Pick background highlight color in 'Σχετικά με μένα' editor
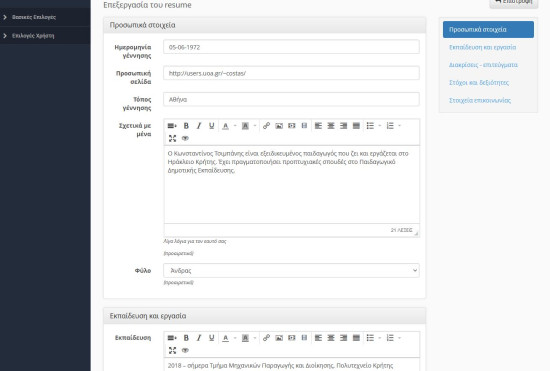The height and width of the screenshot is (371, 550). click(245, 126)
